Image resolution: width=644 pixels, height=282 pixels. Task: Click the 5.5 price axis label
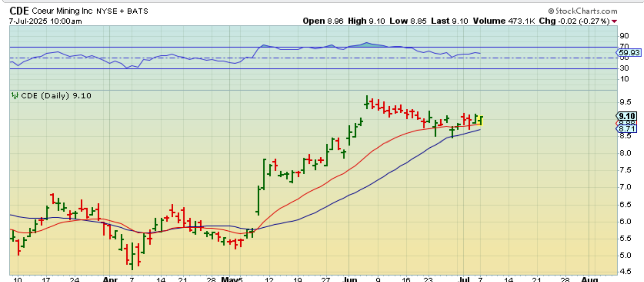[x=625, y=239]
